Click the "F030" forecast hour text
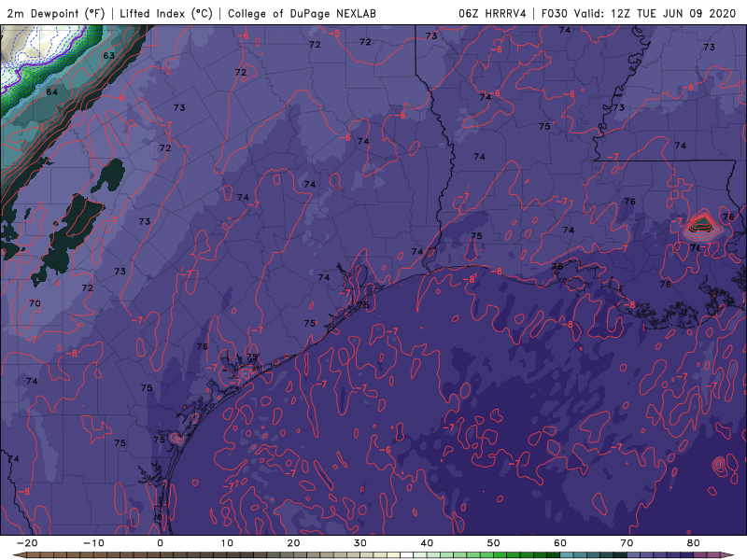 pyautogui.click(x=555, y=13)
